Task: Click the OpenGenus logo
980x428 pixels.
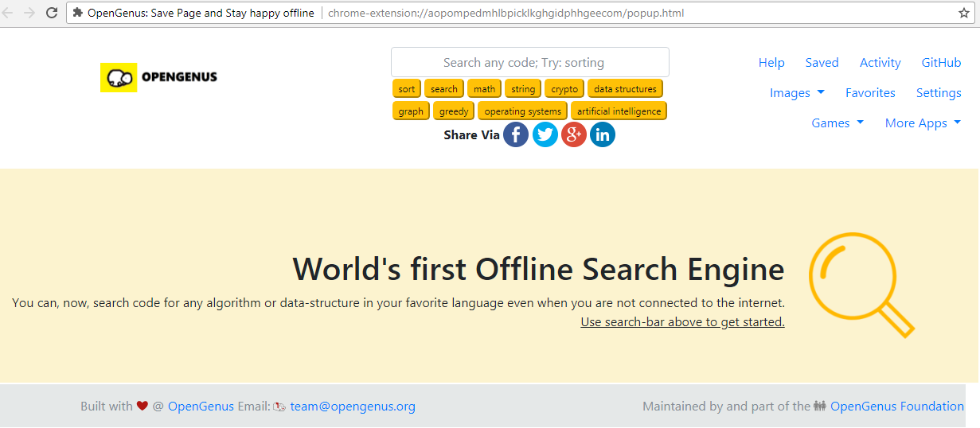Action: coord(159,77)
